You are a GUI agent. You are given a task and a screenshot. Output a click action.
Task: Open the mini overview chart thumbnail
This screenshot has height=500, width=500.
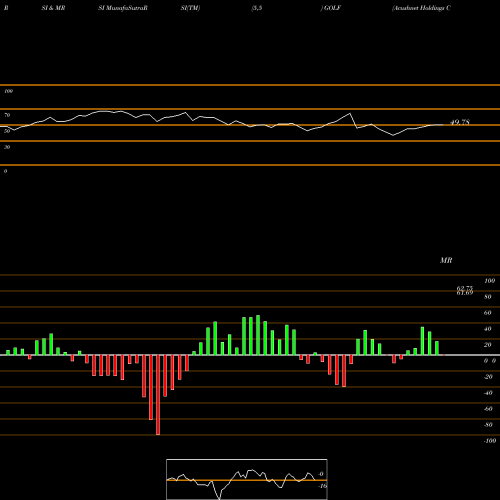247,479
